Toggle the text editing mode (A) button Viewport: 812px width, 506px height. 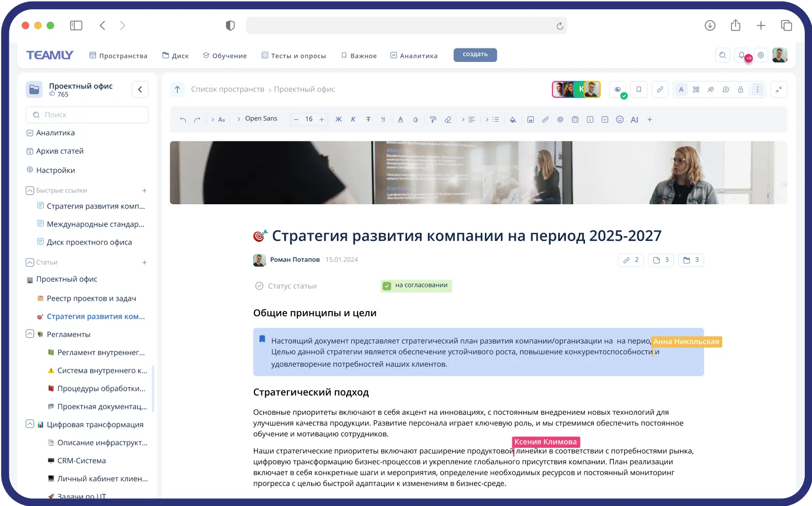pyautogui.click(x=681, y=90)
